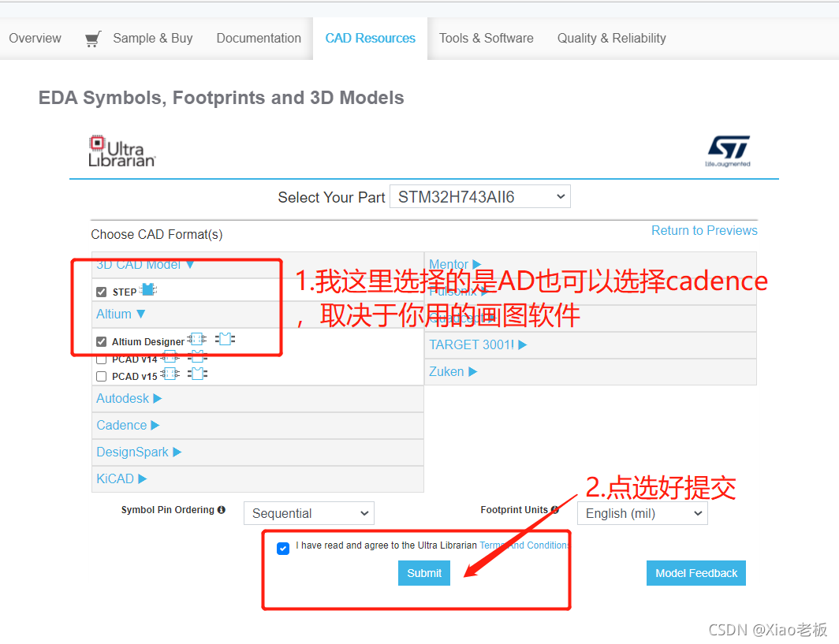Viewport: 839px width, 644px height.
Task: Click the shopping cart icon
Action: 93,39
